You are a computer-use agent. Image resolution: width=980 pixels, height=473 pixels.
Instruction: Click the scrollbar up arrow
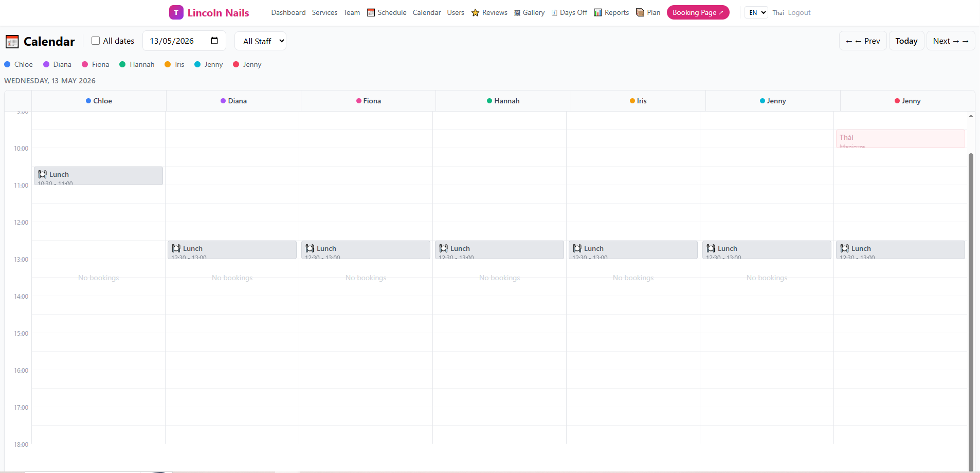pyautogui.click(x=971, y=116)
